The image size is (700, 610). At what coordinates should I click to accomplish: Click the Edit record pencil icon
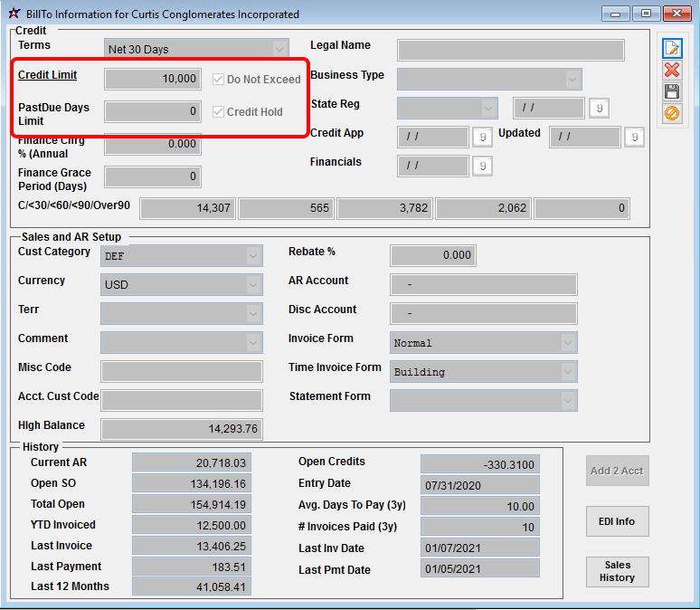pos(671,49)
